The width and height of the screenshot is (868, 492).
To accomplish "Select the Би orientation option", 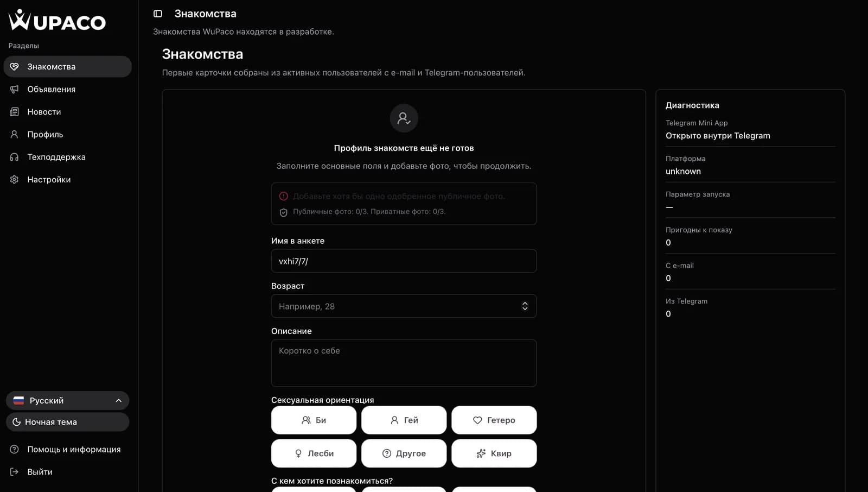I will [x=314, y=420].
